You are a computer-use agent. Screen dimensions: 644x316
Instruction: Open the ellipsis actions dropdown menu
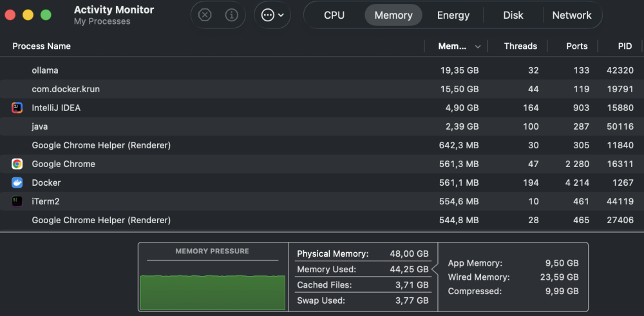(x=272, y=15)
